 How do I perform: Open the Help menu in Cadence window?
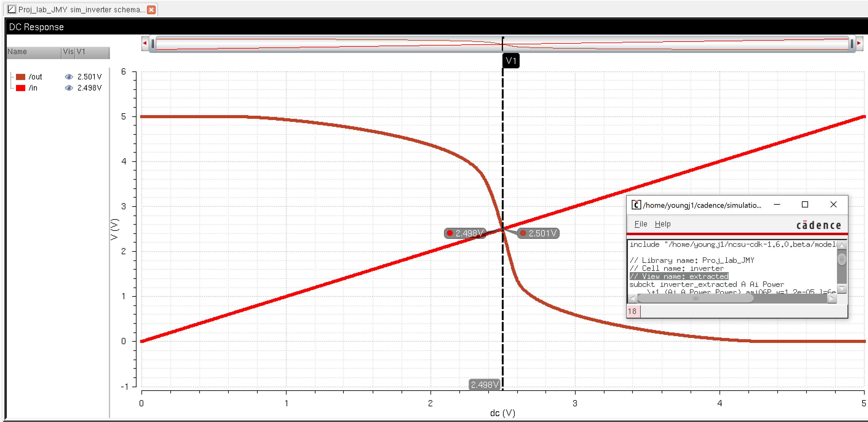click(x=663, y=224)
